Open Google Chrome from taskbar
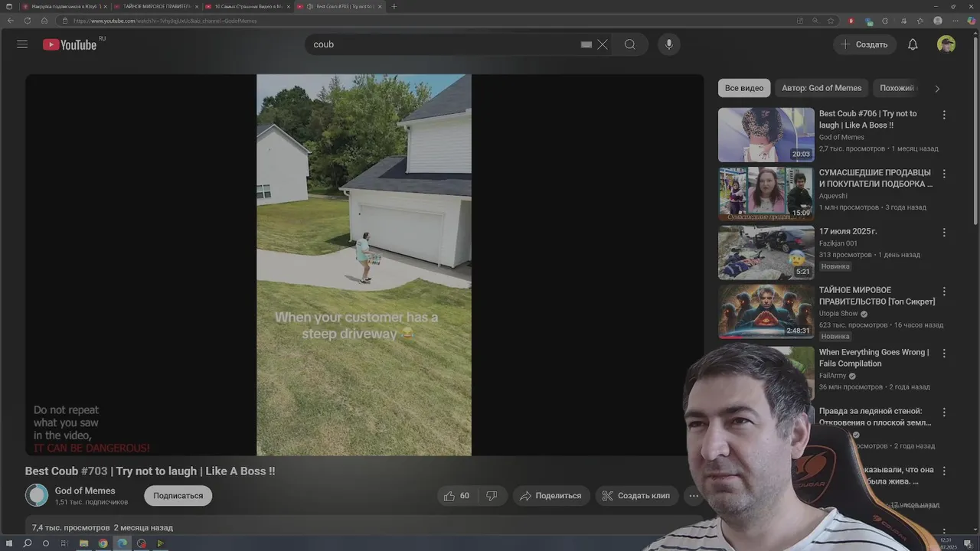 (103, 543)
